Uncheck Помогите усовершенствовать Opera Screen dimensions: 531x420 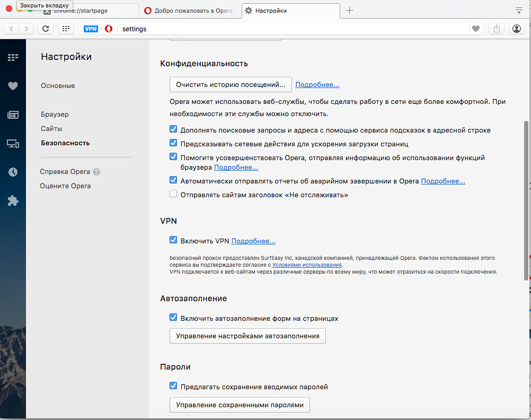173,156
